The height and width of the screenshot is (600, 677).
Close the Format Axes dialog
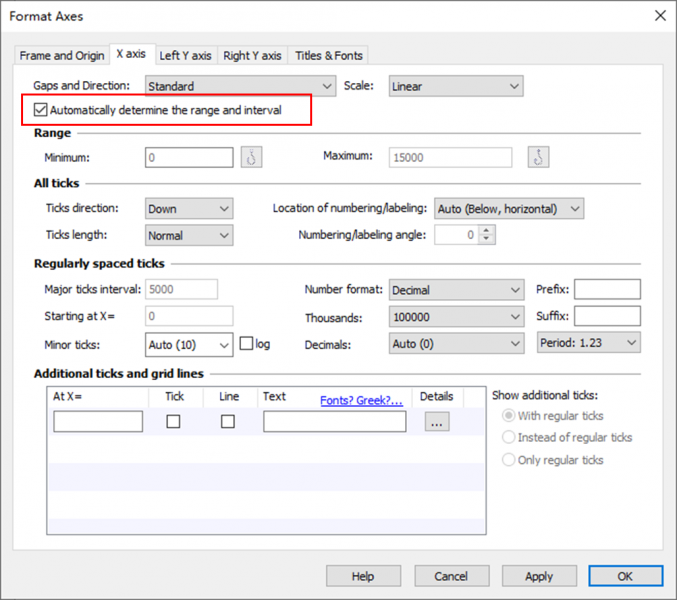point(658,16)
